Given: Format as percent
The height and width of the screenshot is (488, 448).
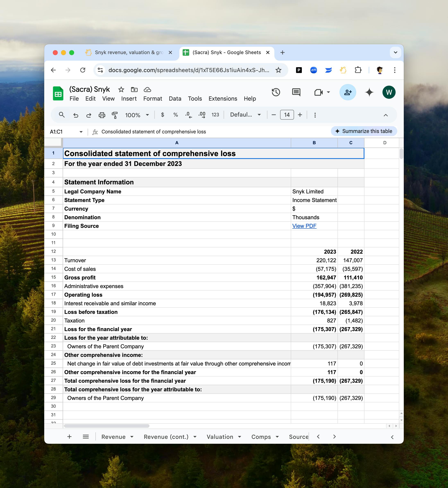Looking at the screenshot, I should click(176, 115).
